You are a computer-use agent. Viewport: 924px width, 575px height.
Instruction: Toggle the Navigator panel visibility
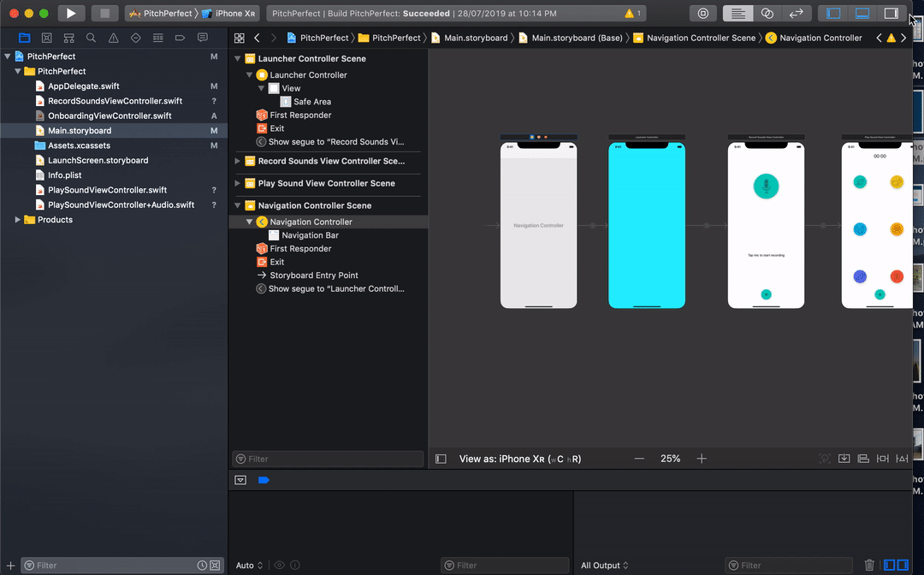click(x=833, y=13)
